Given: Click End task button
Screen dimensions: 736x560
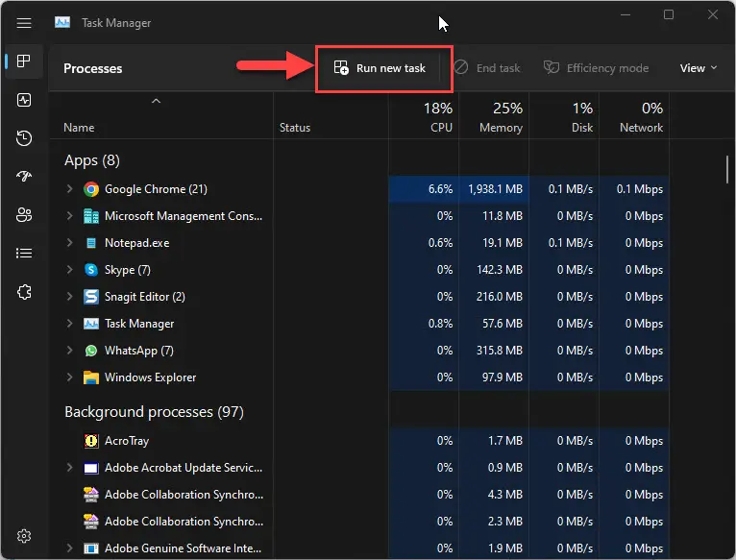Looking at the screenshot, I should tap(487, 68).
